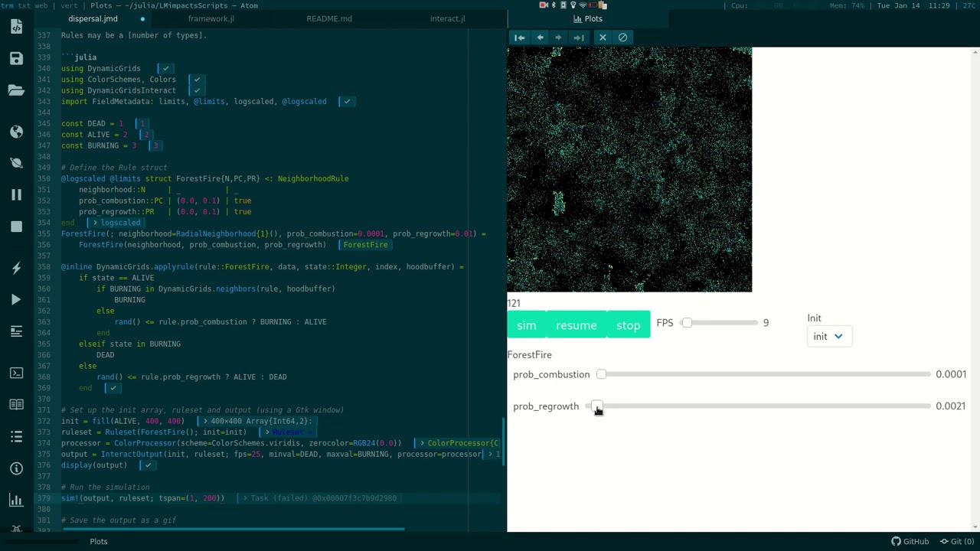Click the '# Define the Rule struct' comment

pos(114,168)
